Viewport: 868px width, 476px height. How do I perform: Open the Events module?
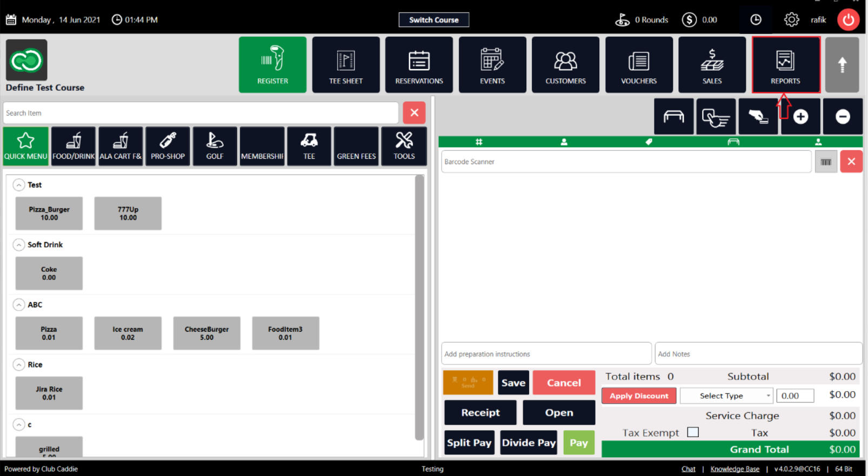492,65
